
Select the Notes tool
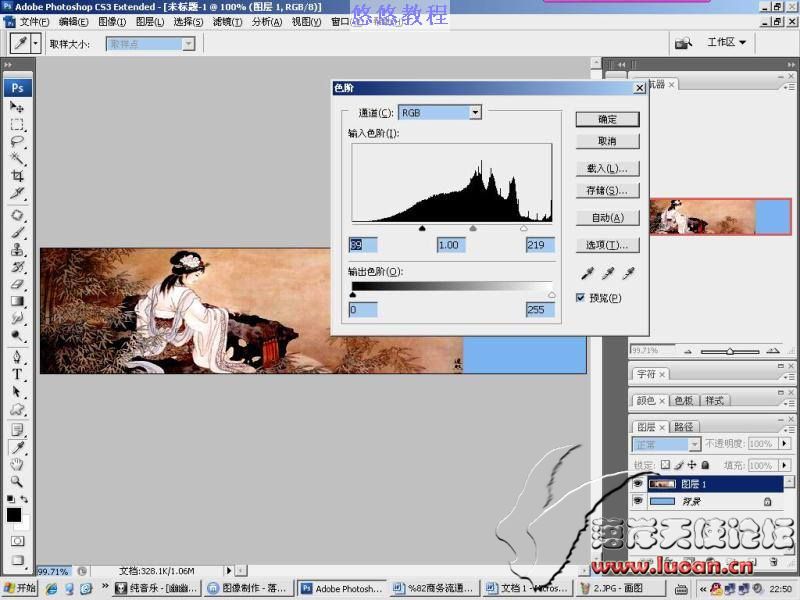point(17,430)
